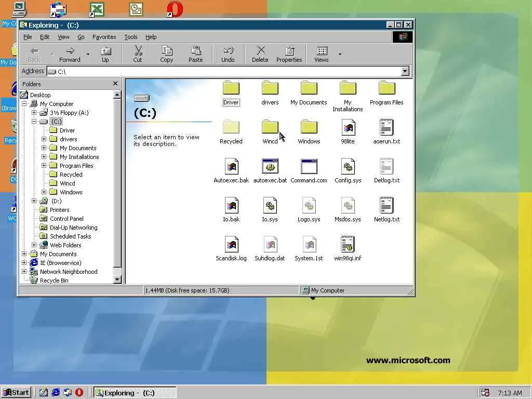Click the Copy toolbar icon
The height and width of the screenshot is (399, 532).
[x=167, y=54]
